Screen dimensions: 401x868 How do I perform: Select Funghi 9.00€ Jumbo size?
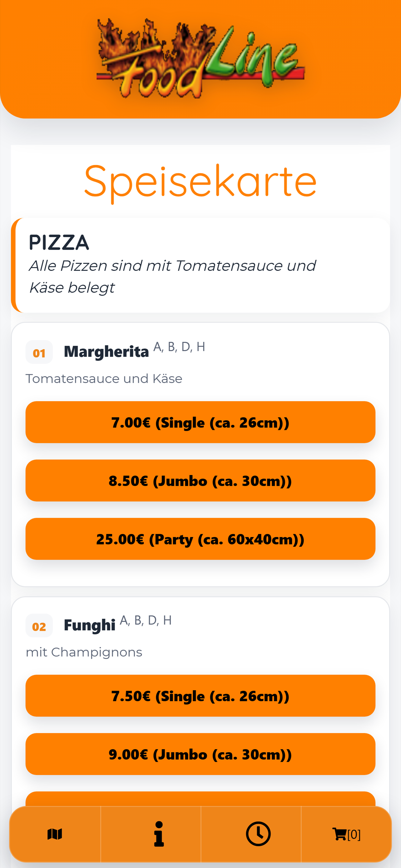(x=200, y=754)
